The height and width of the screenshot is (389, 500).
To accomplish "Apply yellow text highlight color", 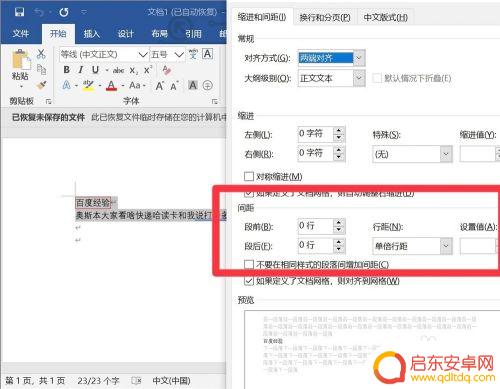I will (x=89, y=86).
